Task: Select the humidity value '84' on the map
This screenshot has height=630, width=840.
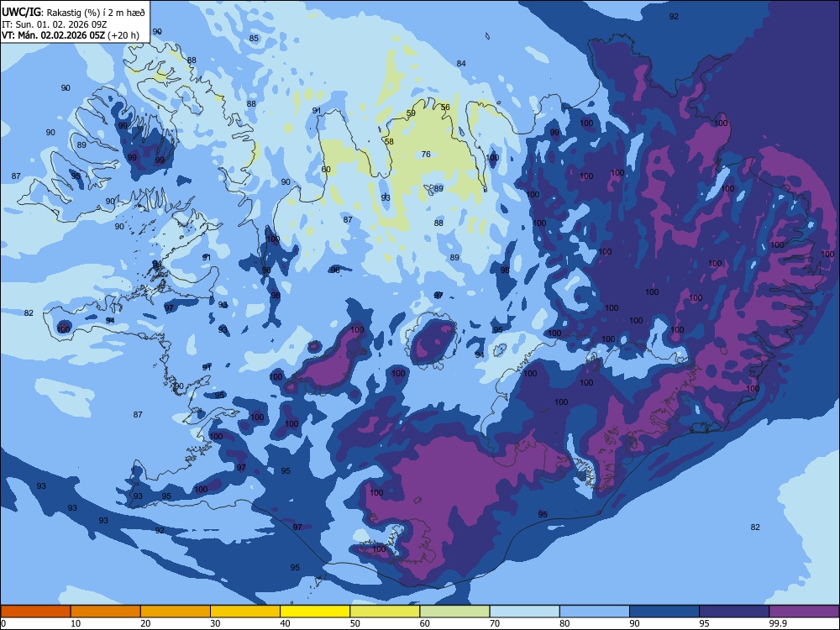Action: coord(461,64)
